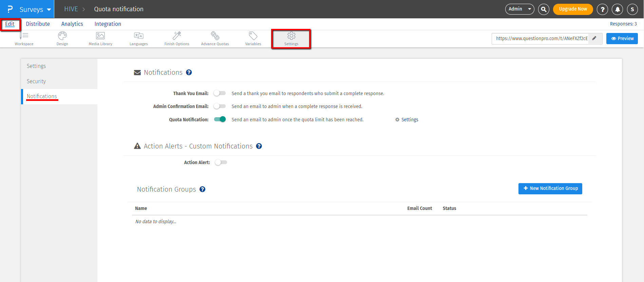
Task: Open the Admin dropdown menu
Action: pyautogui.click(x=519, y=9)
